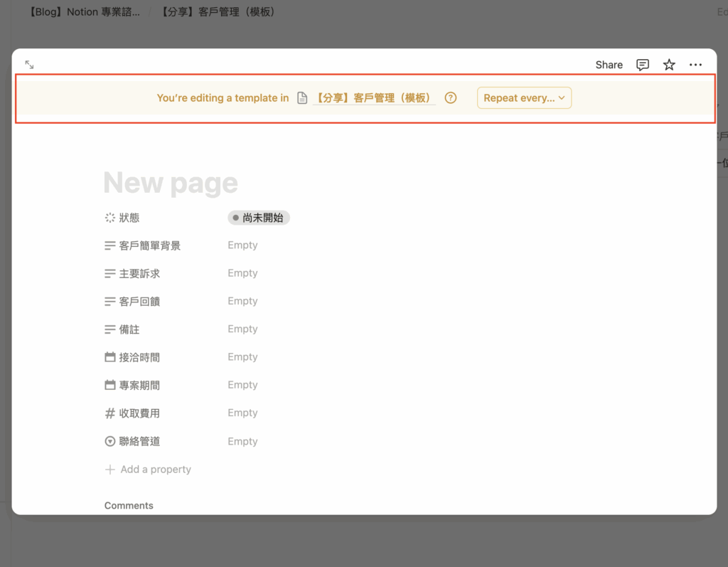
Task: Star this page as favorite
Action: pos(669,65)
